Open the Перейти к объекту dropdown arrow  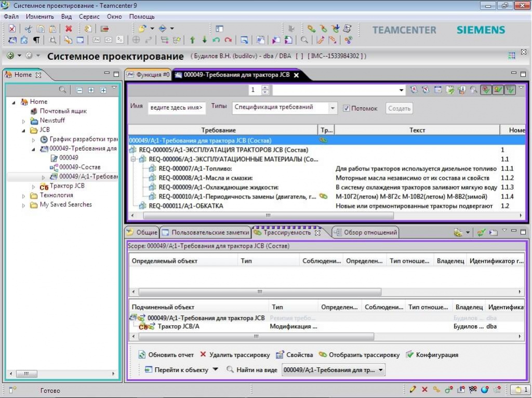coord(216,369)
